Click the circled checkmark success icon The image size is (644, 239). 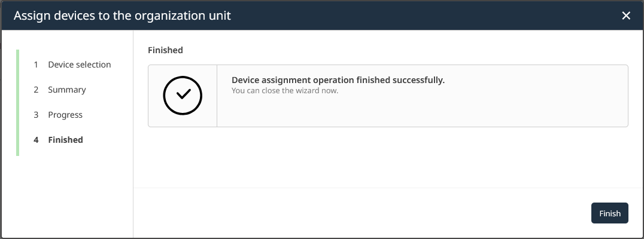point(183,96)
